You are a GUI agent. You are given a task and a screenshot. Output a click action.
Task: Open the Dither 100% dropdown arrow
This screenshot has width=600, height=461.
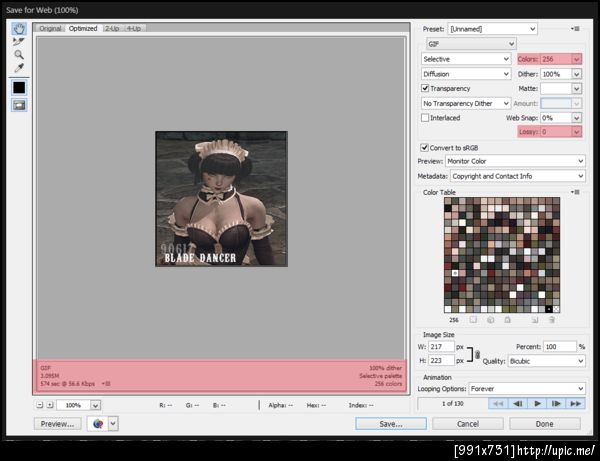576,74
